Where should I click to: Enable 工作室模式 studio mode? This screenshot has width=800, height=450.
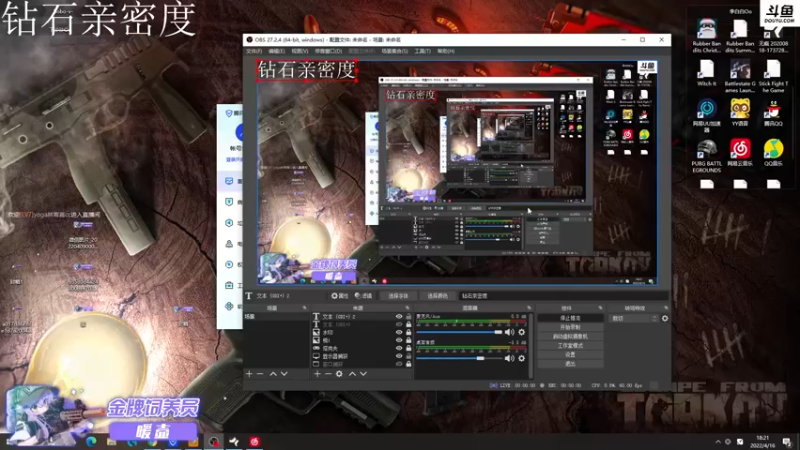570,345
